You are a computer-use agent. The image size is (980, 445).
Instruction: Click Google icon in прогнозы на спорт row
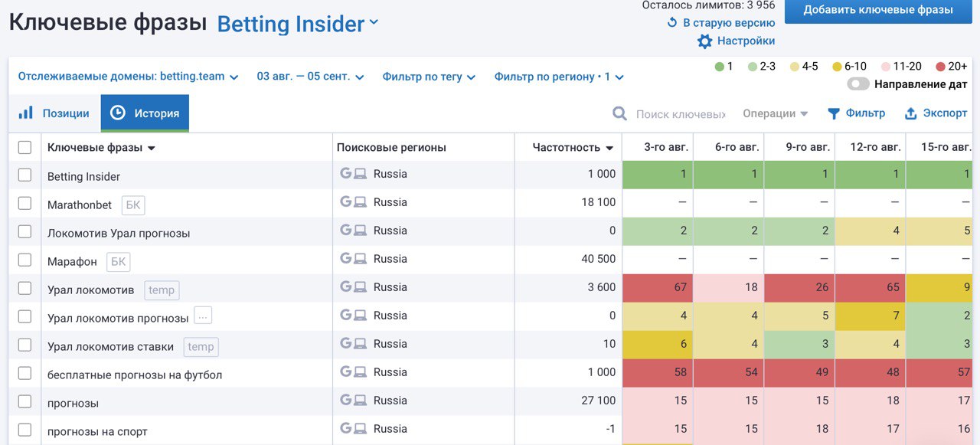point(345,429)
